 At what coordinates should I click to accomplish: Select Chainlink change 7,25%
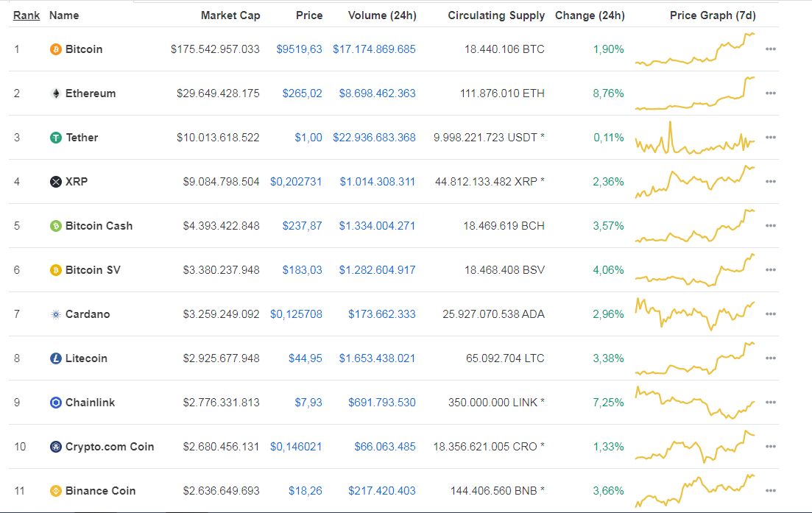[x=609, y=403]
